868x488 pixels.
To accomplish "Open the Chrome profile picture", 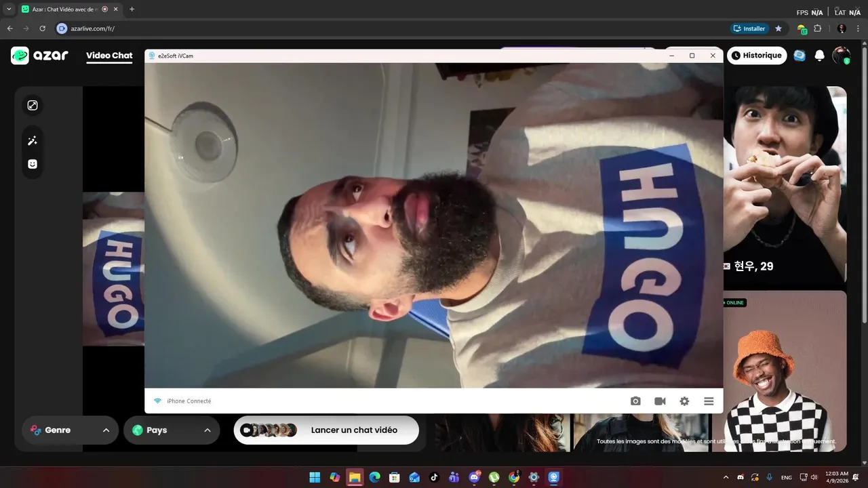I will (842, 28).
